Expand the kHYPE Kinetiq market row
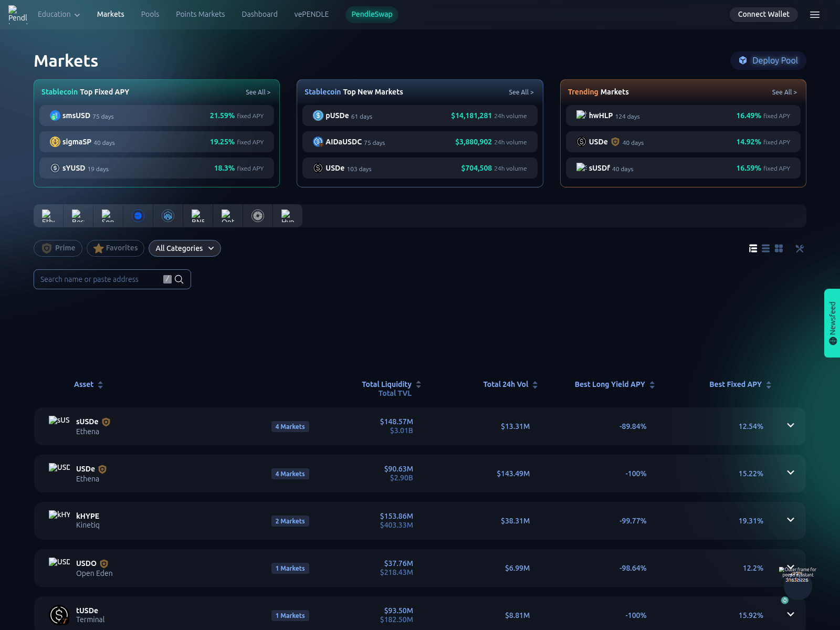Screen dimensions: 840x630 click(790, 520)
